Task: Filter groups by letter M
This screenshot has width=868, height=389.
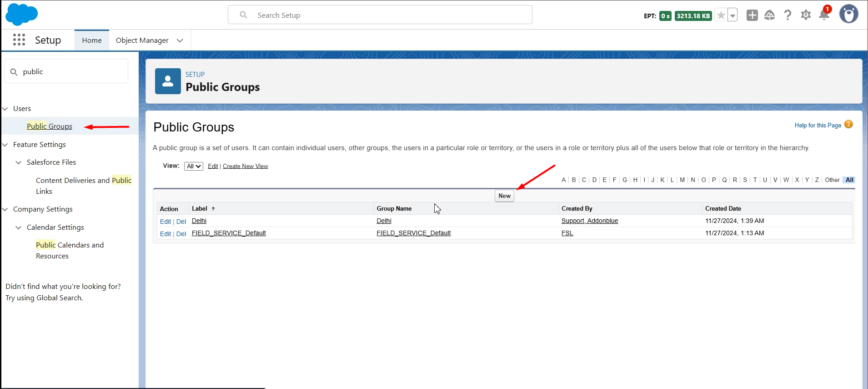Action: (x=682, y=180)
